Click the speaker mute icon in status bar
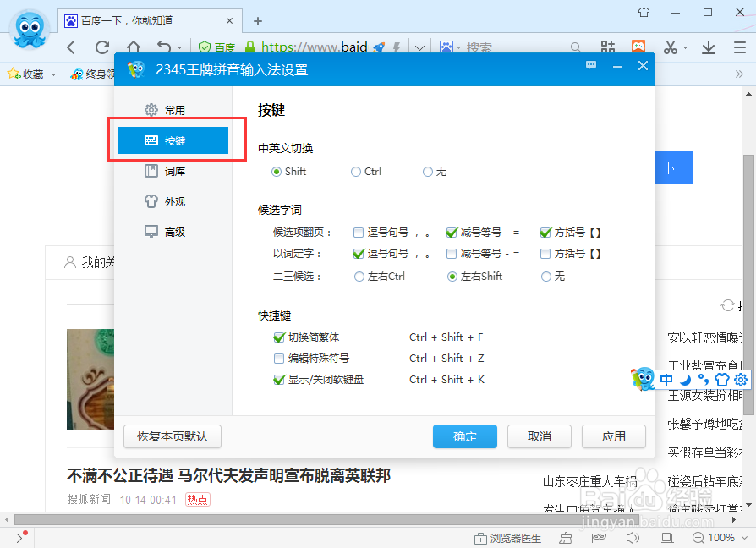Image resolution: width=756 pixels, height=548 pixels. pos(632,537)
